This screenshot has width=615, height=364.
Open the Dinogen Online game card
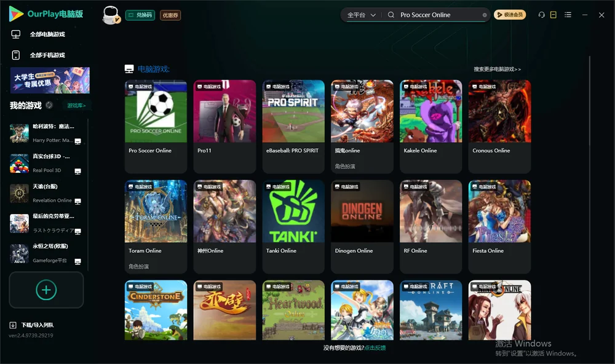click(x=362, y=226)
